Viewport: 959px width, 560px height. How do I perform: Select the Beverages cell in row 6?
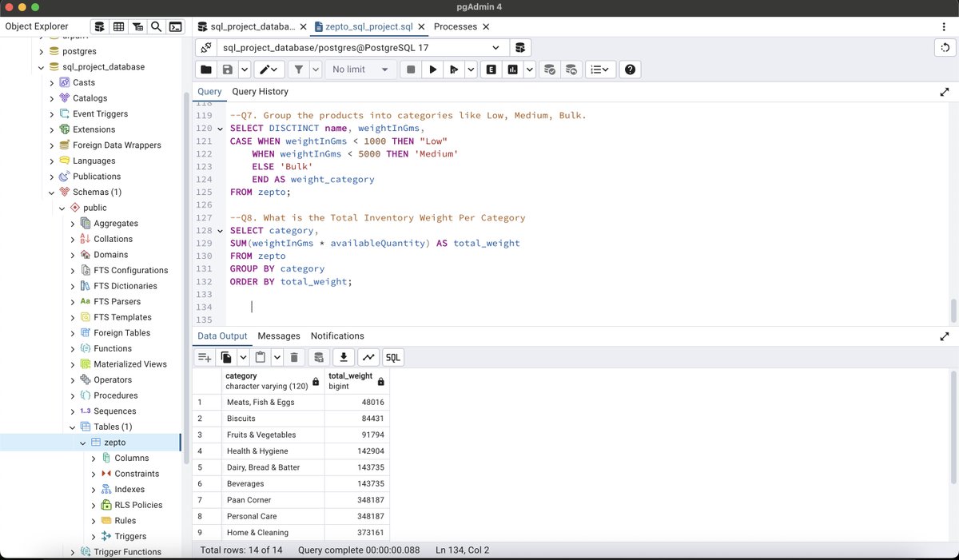273,484
